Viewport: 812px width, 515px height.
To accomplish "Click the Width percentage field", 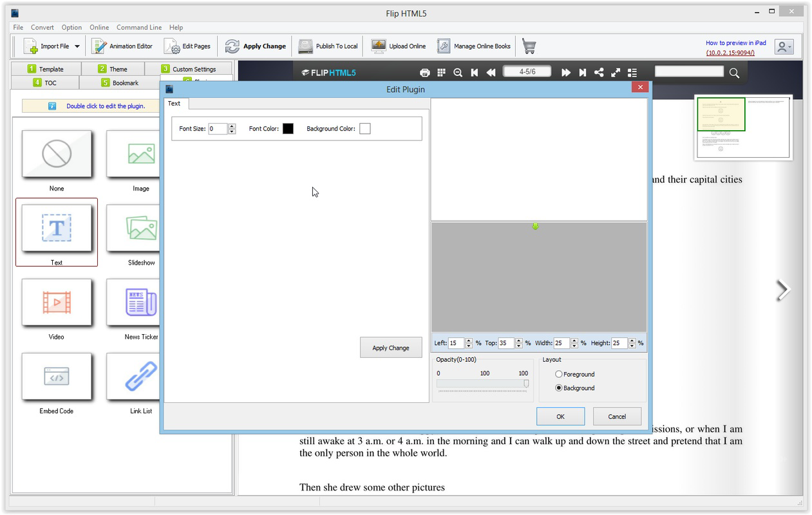I will click(562, 343).
